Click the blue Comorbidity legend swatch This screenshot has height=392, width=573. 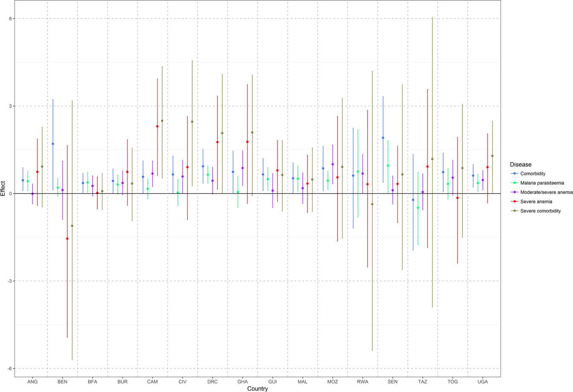[x=515, y=174]
